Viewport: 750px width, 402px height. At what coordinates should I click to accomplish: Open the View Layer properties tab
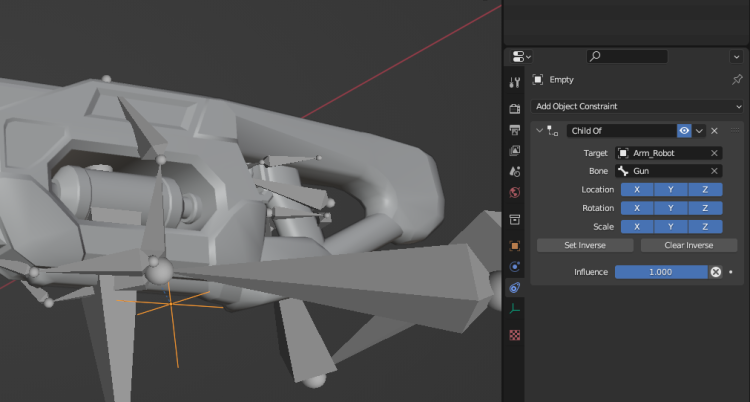click(515, 150)
